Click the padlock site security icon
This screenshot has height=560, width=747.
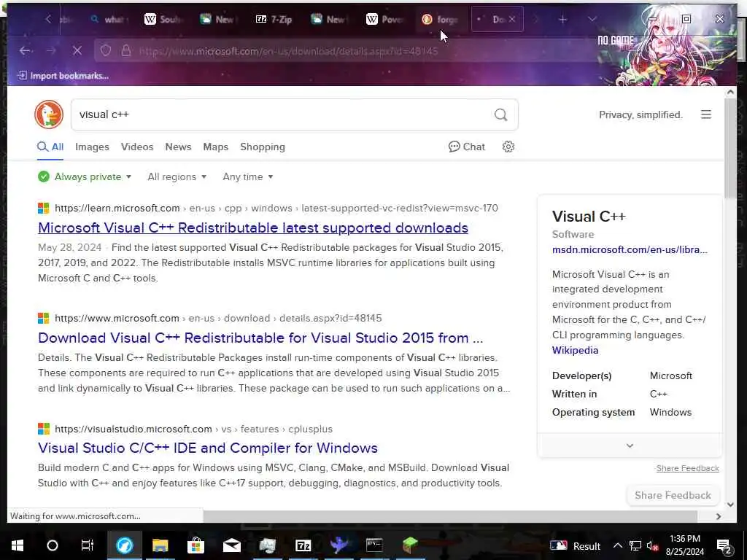click(x=125, y=50)
